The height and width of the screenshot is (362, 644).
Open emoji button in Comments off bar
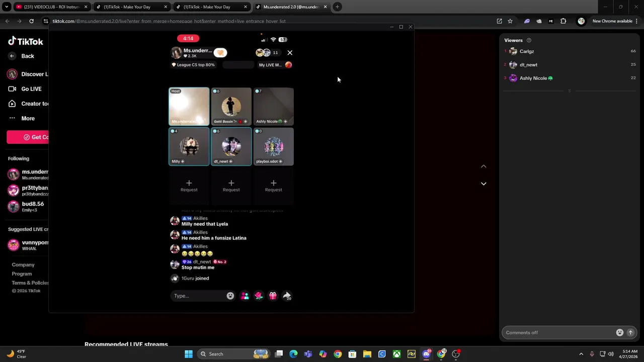point(620,333)
